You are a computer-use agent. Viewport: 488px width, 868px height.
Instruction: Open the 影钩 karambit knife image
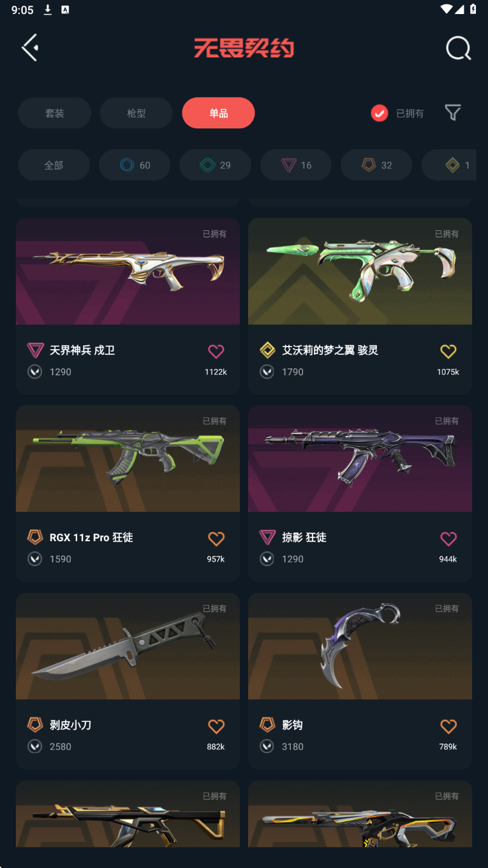tap(360, 646)
